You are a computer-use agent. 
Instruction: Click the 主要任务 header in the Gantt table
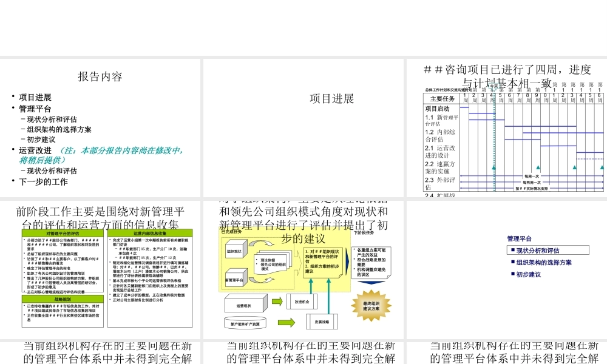tap(442, 99)
